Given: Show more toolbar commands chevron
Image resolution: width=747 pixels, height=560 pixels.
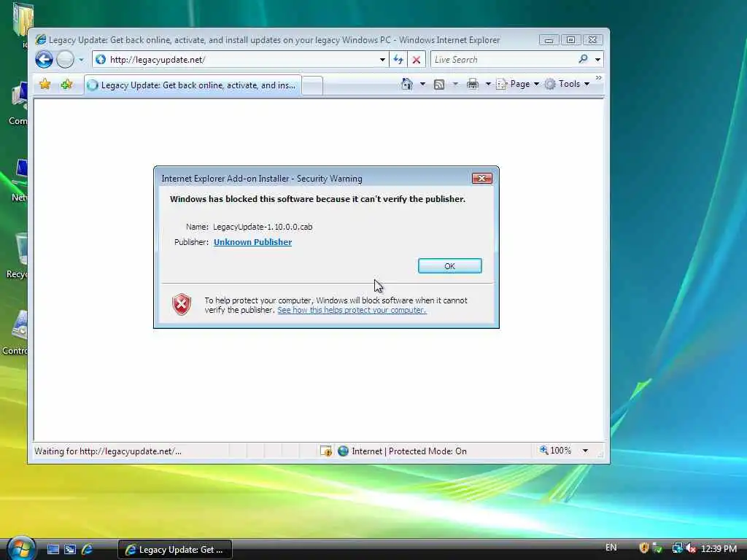Looking at the screenshot, I should pyautogui.click(x=599, y=77).
